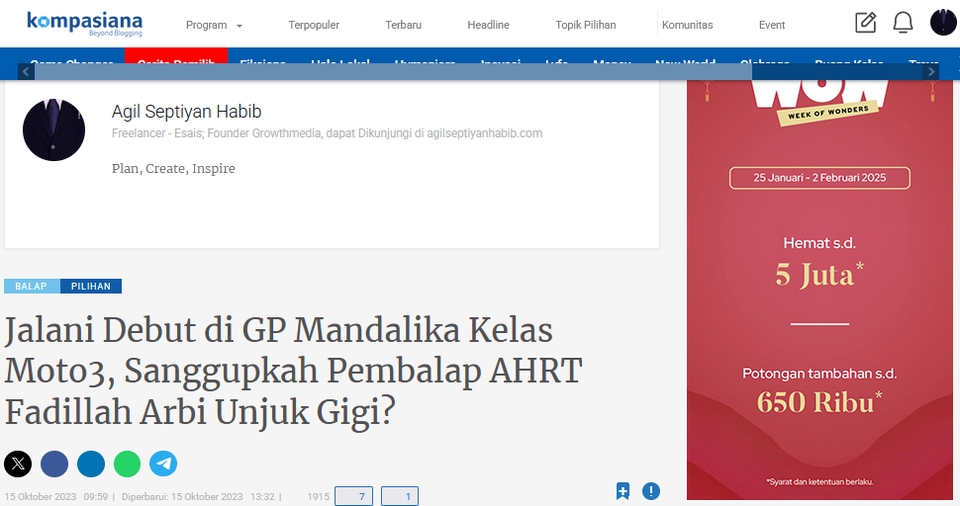This screenshot has width=960, height=506.
Task: Click the Diperbarui update timestamp
Action: [198, 497]
